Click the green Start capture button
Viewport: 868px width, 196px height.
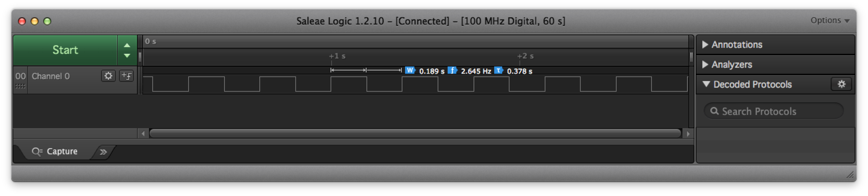click(65, 50)
